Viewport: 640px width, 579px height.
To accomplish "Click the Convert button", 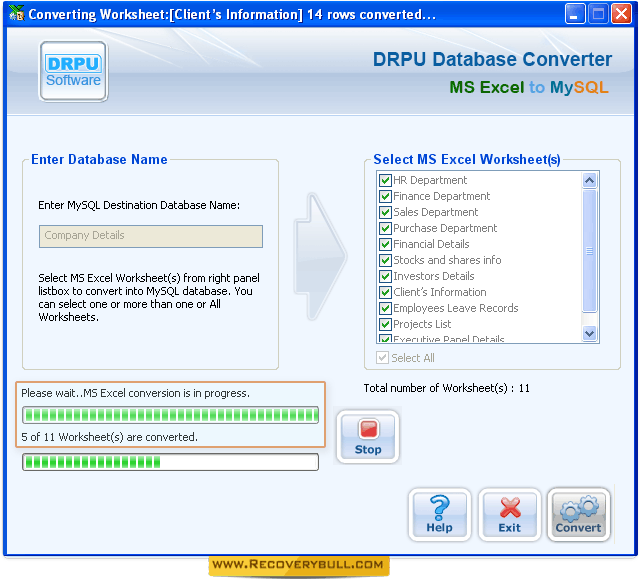I will (x=579, y=515).
